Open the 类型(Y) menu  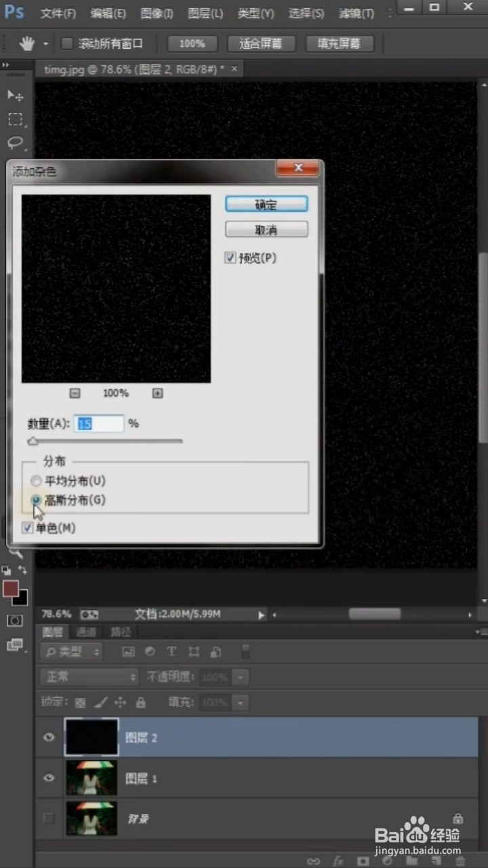click(x=256, y=14)
